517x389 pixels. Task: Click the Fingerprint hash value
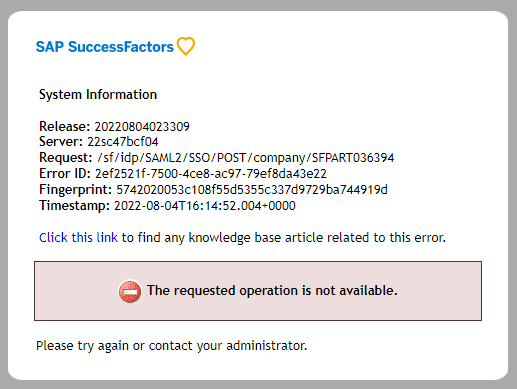(x=252, y=190)
